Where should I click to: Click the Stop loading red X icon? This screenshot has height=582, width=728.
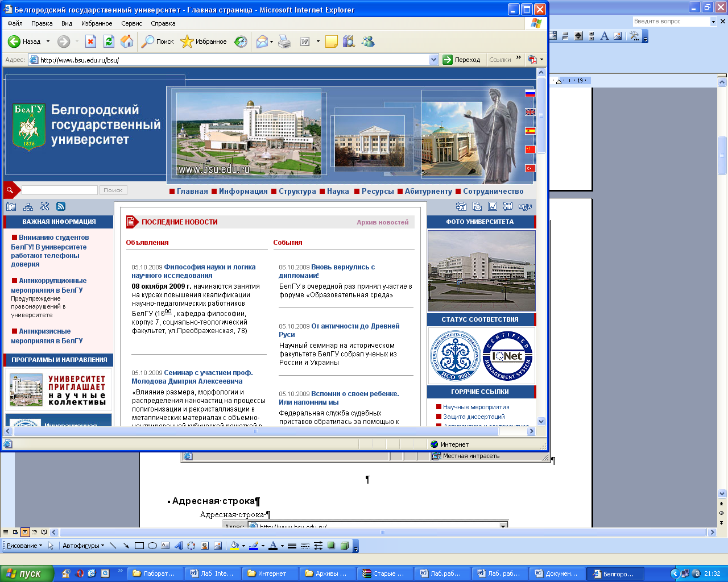coord(90,41)
